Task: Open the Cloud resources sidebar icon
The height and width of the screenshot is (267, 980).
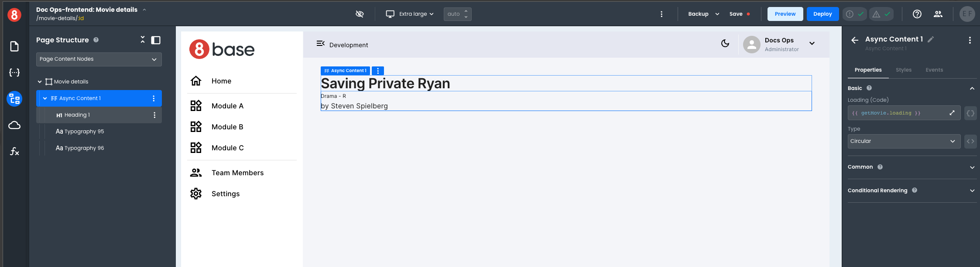Action: point(14,125)
